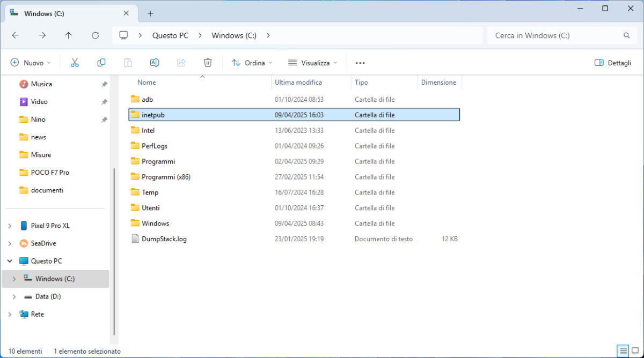Switch to large icons view in the status bar

pyautogui.click(x=636, y=351)
